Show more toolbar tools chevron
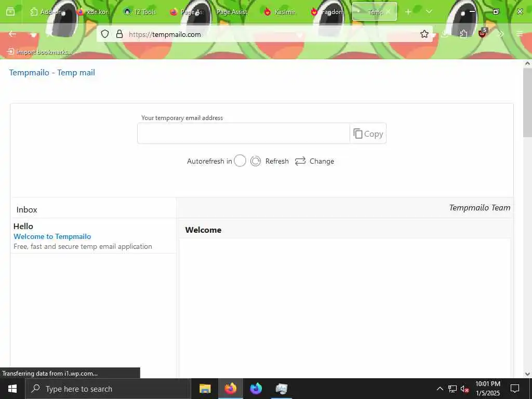Viewport: 532px width, 399px height. pyautogui.click(x=501, y=34)
